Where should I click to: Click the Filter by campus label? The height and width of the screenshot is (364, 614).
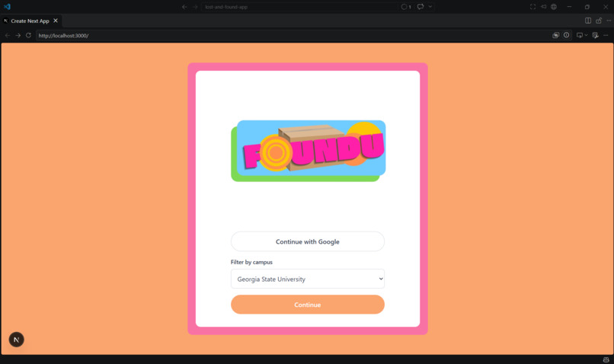click(251, 262)
